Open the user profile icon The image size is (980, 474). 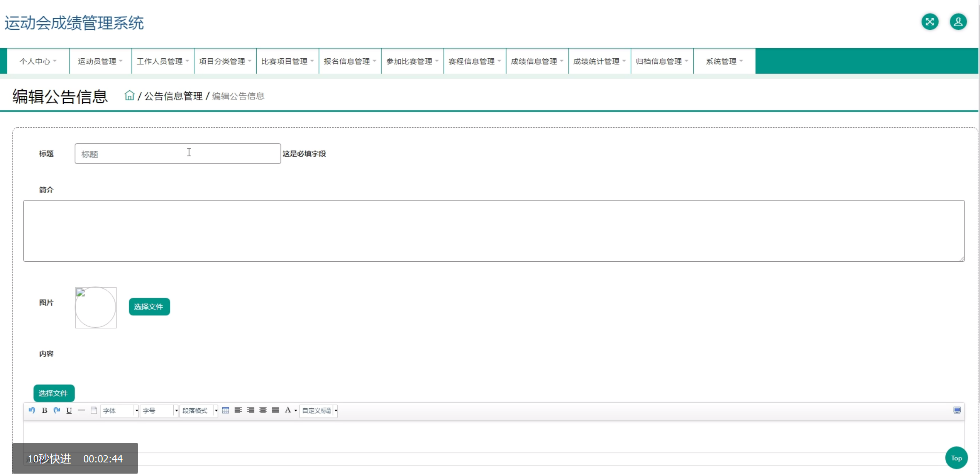(958, 22)
